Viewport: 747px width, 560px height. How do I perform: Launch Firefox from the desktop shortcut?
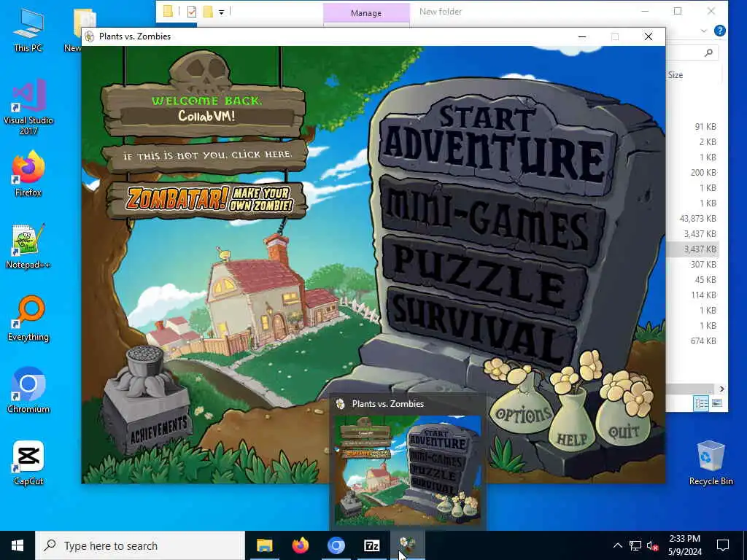click(28, 174)
